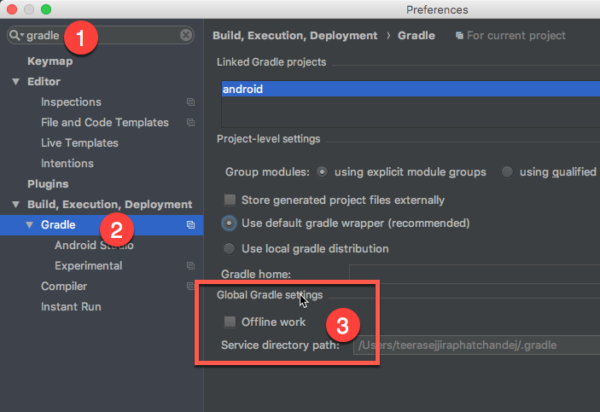The width and height of the screenshot is (600, 412).
Task: Click Linked Gradle projects heading
Action: click(271, 62)
